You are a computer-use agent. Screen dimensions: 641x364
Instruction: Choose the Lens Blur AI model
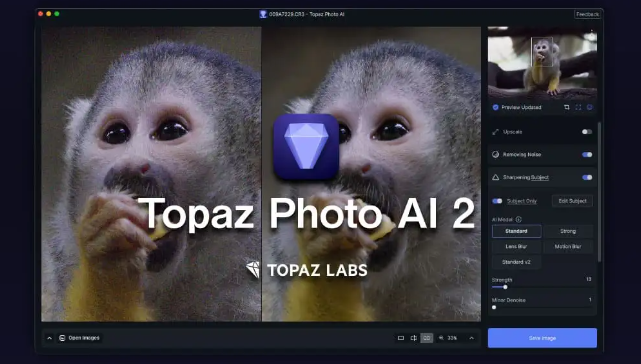pyautogui.click(x=517, y=247)
